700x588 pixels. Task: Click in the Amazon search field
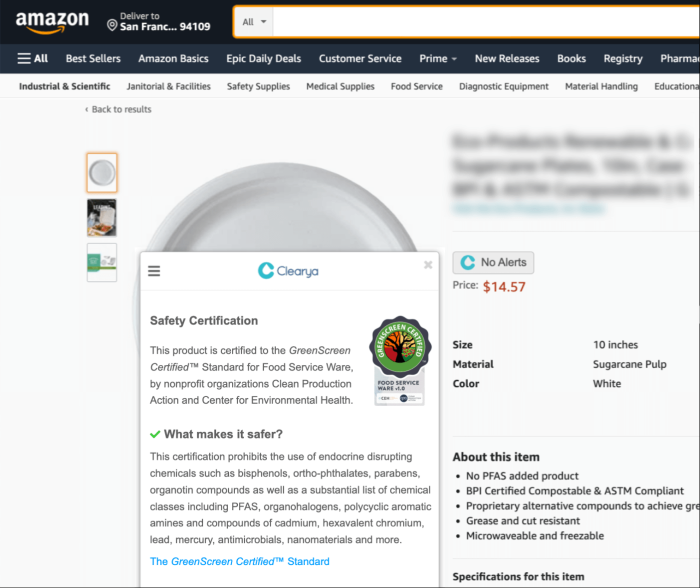click(480, 21)
